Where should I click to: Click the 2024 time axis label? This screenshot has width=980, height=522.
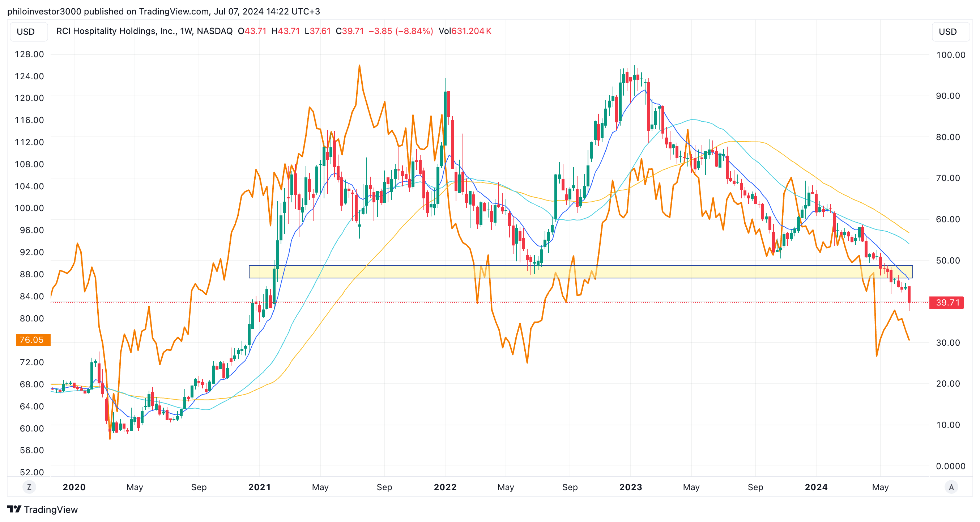tap(816, 487)
